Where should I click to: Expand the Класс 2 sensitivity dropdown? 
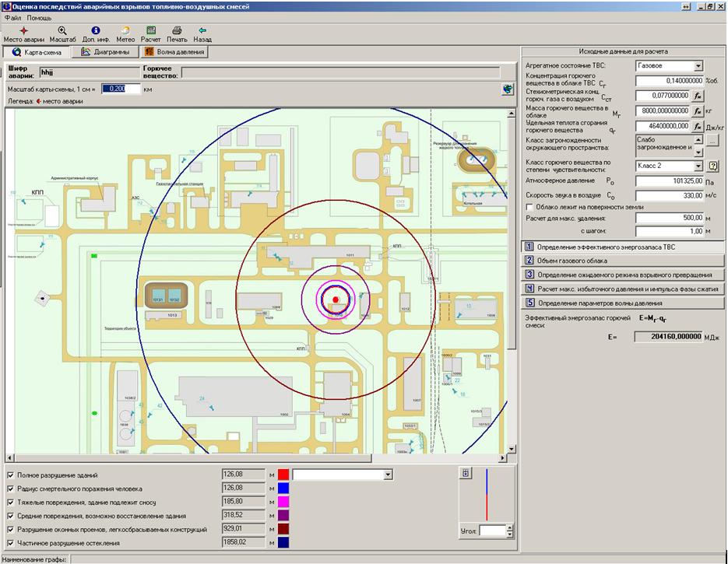[x=698, y=166]
